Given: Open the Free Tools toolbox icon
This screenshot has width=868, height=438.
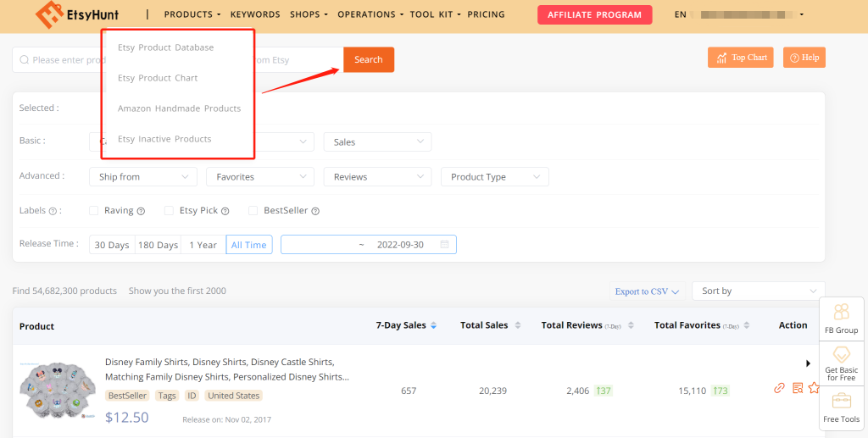Looking at the screenshot, I should pyautogui.click(x=842, y=401).
